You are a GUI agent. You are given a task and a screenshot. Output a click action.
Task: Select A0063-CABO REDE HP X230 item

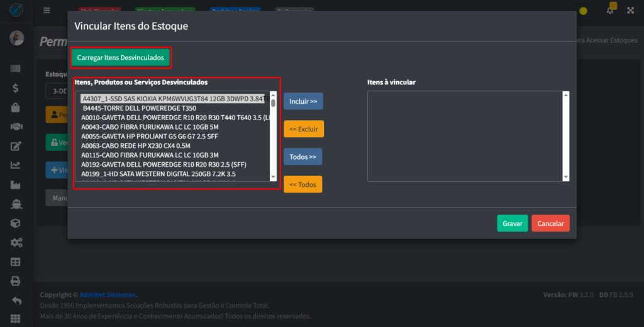tap(128, 145)
